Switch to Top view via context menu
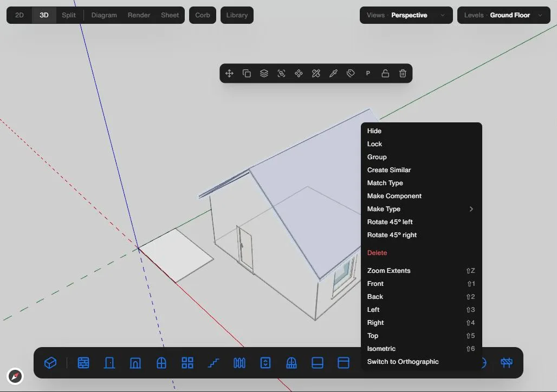The width and height of the screenshot is (557, 392). point(422,336)
